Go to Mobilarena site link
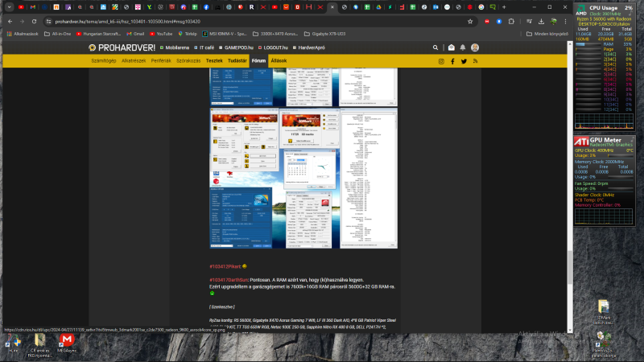644x362 pixels. pos(175,47)
